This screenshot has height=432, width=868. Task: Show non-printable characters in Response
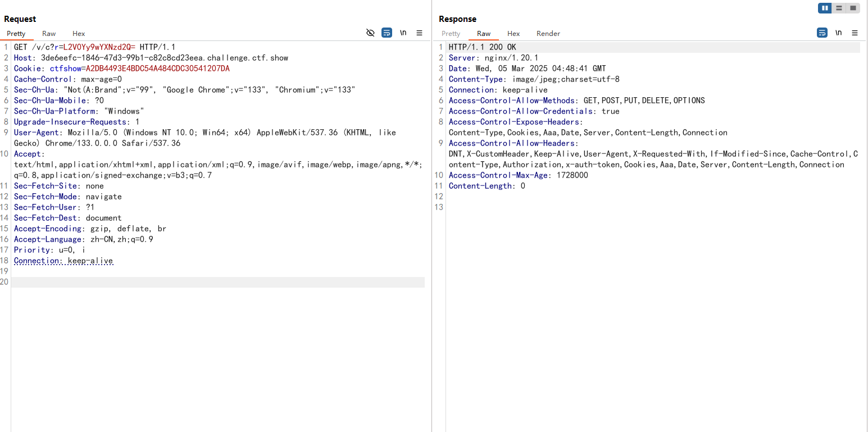tap(838, 33)
